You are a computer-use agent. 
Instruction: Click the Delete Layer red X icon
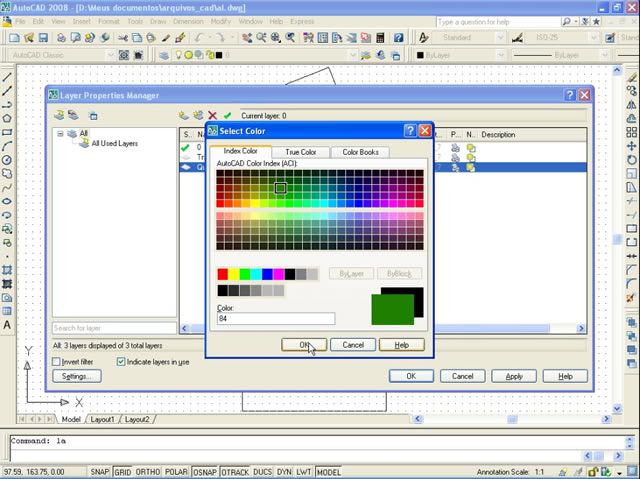212,116
